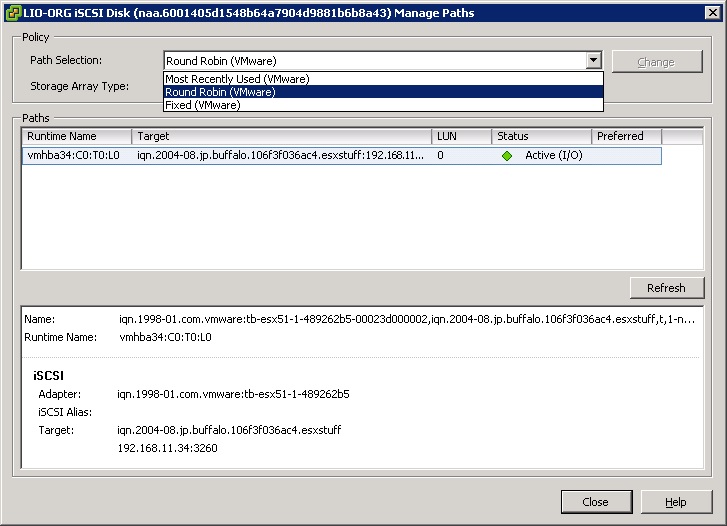
Task: Click the green Active status diamond icon
Action: tap(507, 156)
